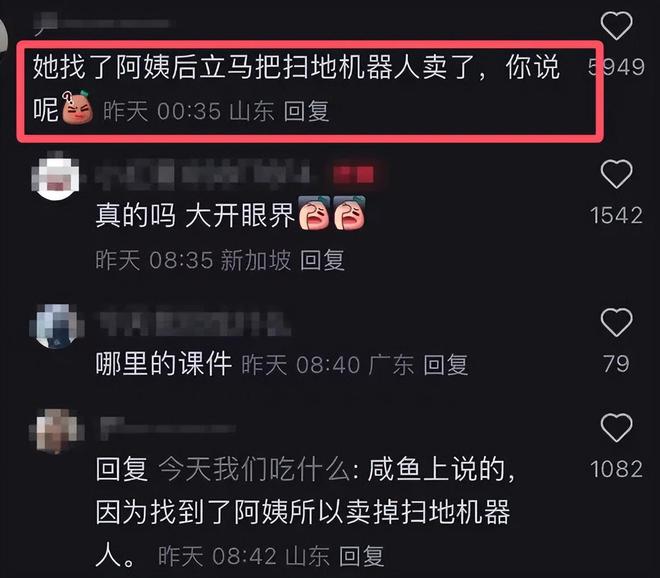
Task: Select the comment text 哪里的课件
Action: click(164, 364)
